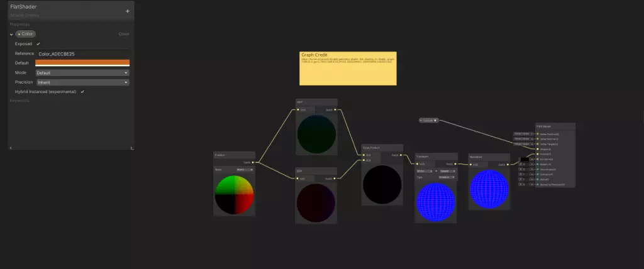
Task: Open the Space dropdown on Position node
Action: pos(240,169)
